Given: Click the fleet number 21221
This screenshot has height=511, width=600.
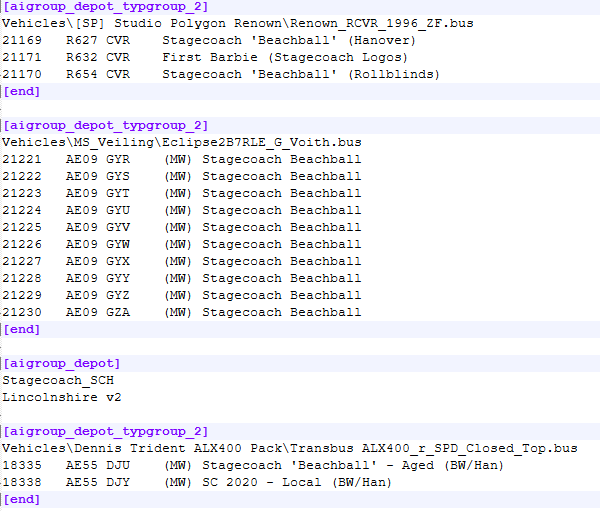Looking at the screenshot, I should pos(22,159).
